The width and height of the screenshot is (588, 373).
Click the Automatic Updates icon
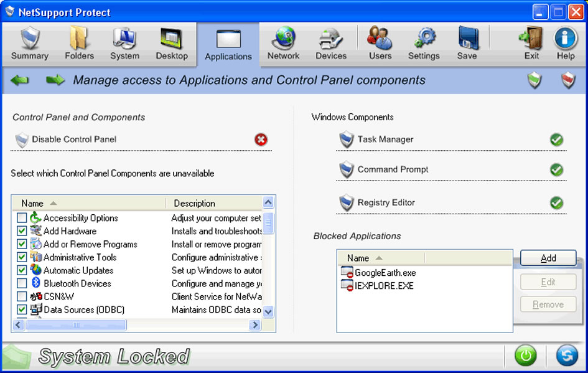click(35, 270)
